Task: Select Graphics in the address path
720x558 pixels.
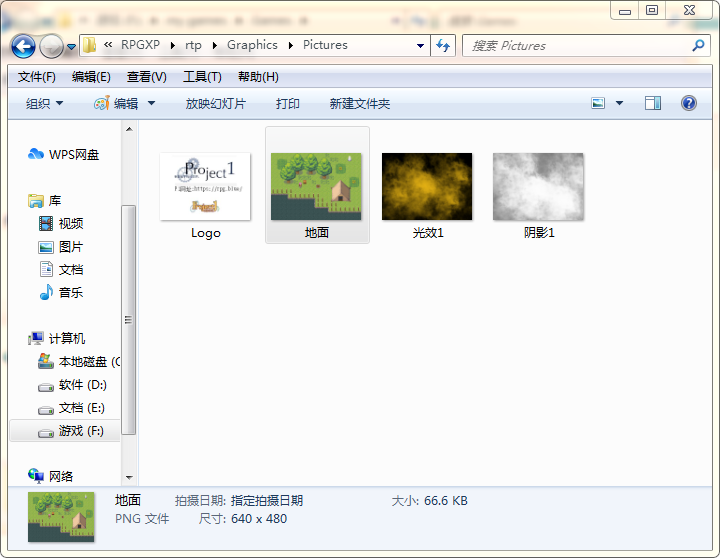Action: pos(252,45)
